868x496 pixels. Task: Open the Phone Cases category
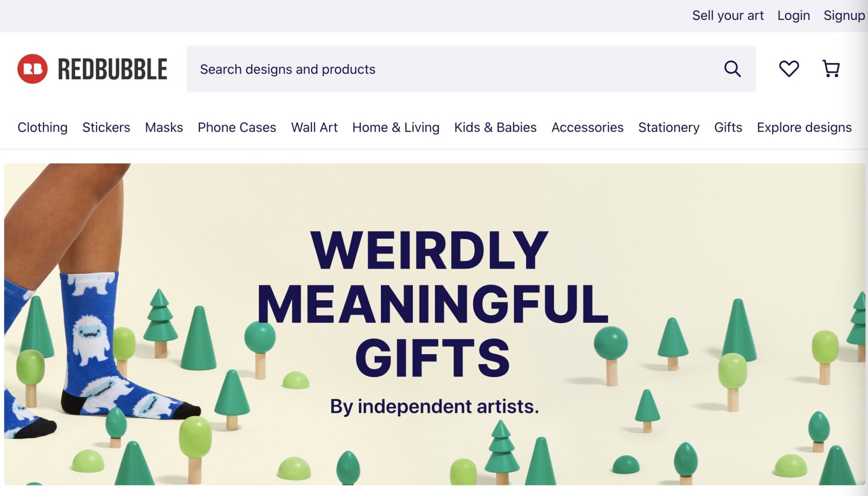237,127
